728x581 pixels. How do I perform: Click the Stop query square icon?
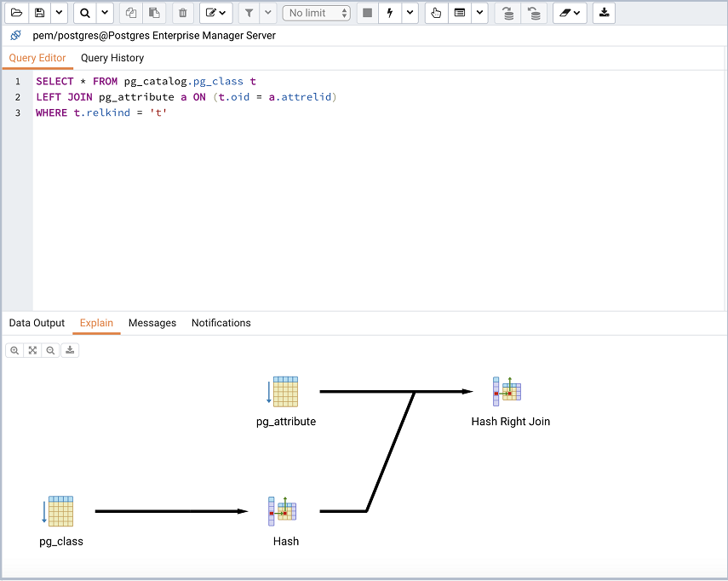pyautogui.click(x=367, y=13)
